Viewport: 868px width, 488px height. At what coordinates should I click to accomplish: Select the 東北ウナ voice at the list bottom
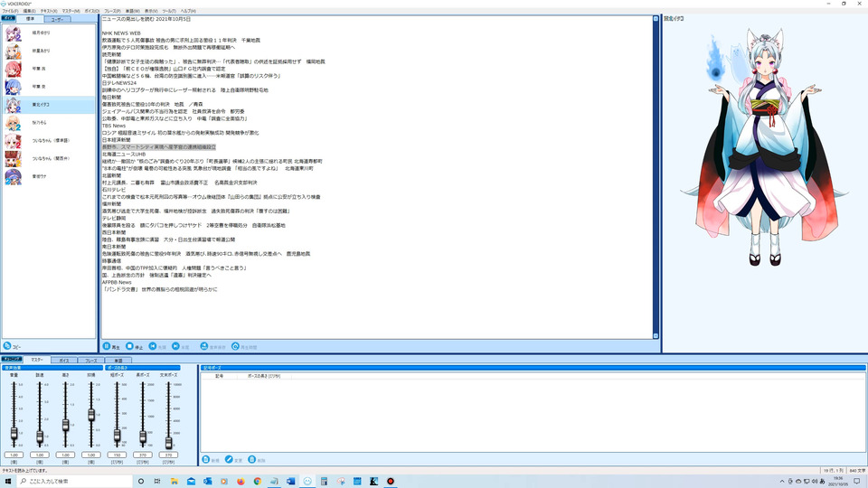tap(49, 176)
